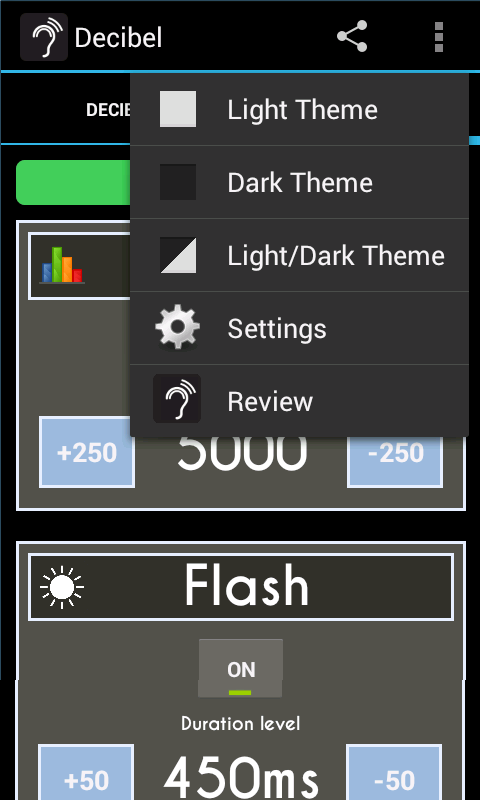Tap the share icon in the action bar
Screen dimensions: 480x800
352,36
